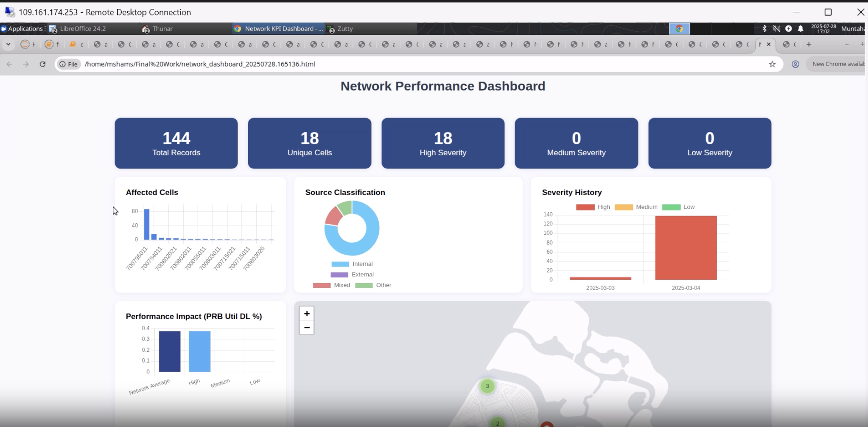The width and height of the screenshot is (868, 427).
Task: Switch to the Zutty window
Action: click(344, 28)
